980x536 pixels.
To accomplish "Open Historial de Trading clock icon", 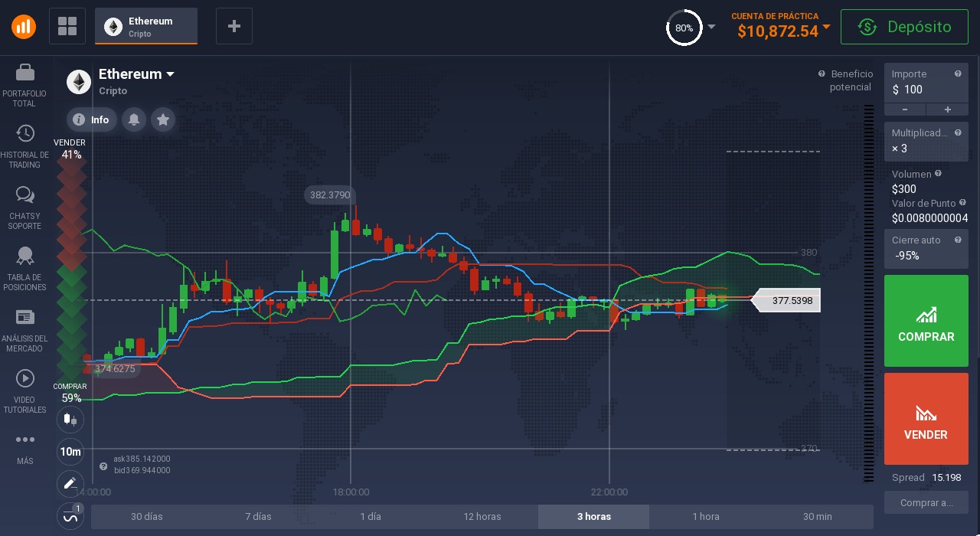I will tap(24, 134).
